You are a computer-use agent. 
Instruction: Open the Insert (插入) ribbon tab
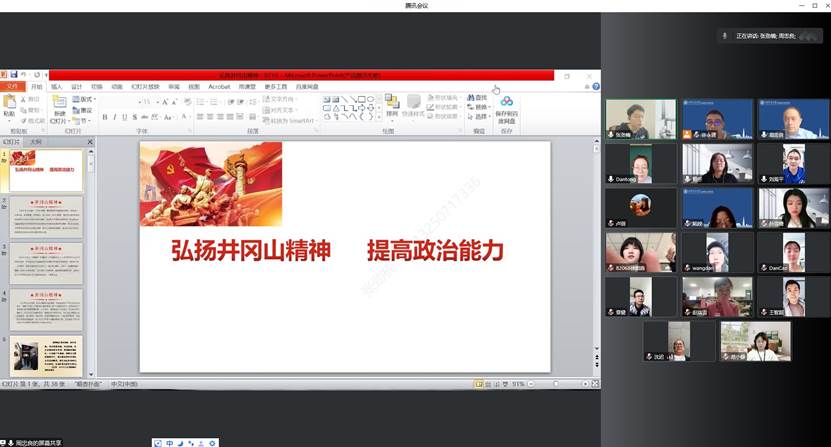click(x=57, y=87)
